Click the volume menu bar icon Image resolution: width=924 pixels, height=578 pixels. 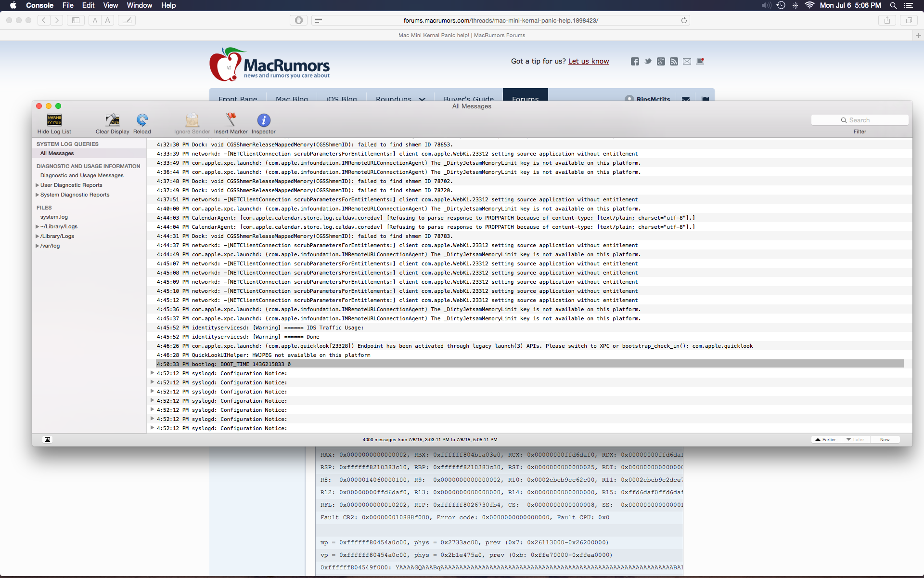point(766,5)
